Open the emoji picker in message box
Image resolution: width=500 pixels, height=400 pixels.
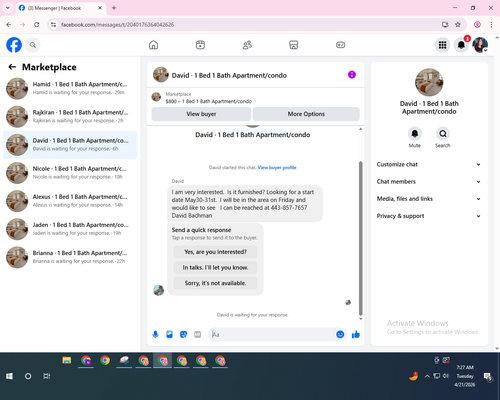340,334
